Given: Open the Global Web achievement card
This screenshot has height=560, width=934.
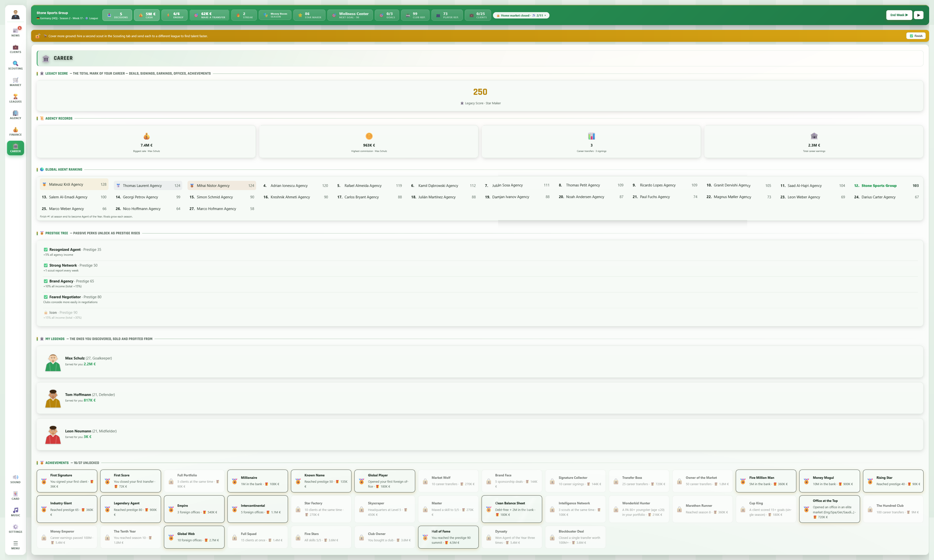Looking at the screenshot, I should click(x=194, y=537).
